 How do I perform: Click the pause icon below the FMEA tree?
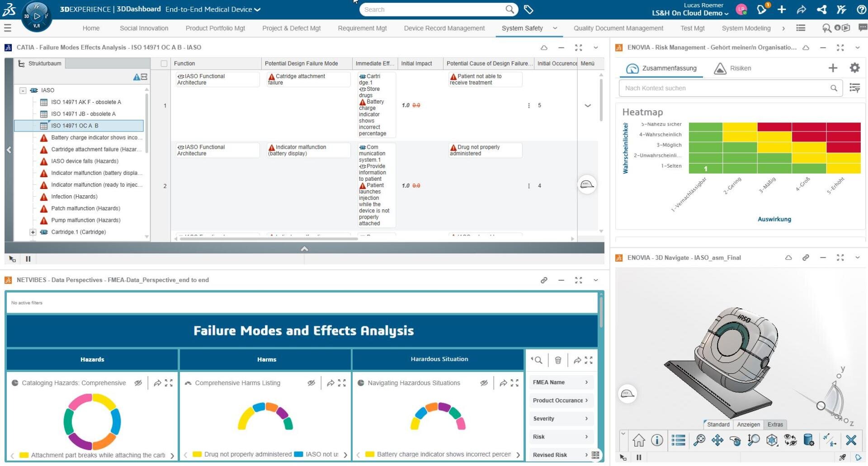pyautogui.click(x=28, y=259)
